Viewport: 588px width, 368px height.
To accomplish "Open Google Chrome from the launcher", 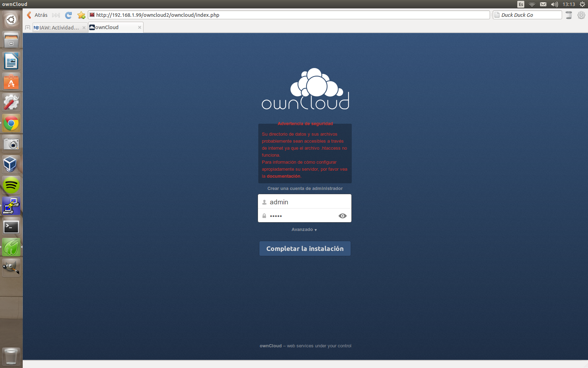I will (x=11, y=123).
